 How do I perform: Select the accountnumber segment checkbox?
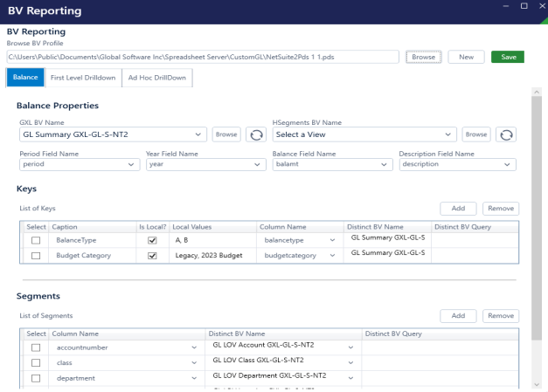tap(36, 347)
